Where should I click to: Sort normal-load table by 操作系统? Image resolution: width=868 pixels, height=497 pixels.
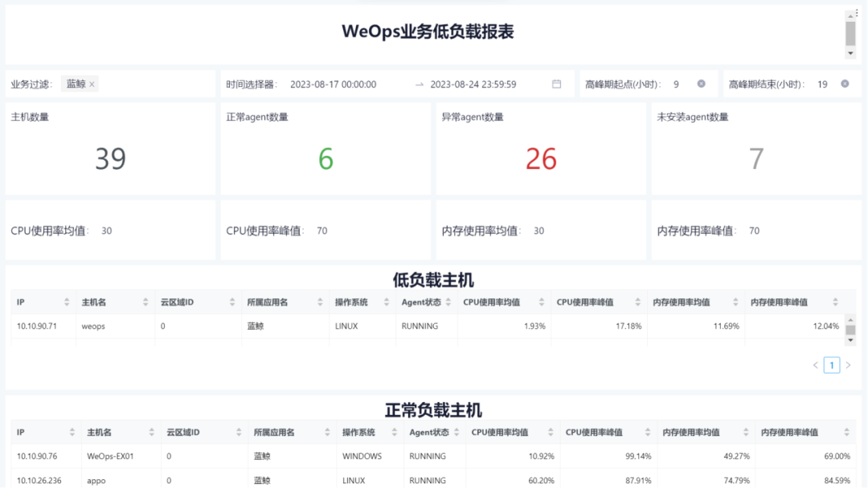click(x=394, y=432)
